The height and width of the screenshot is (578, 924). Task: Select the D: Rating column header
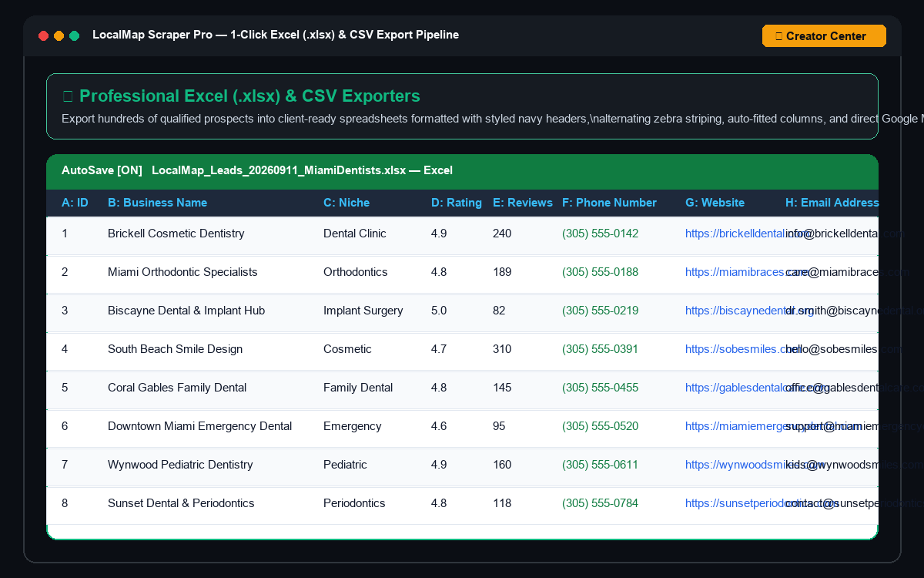pos(457,203)
